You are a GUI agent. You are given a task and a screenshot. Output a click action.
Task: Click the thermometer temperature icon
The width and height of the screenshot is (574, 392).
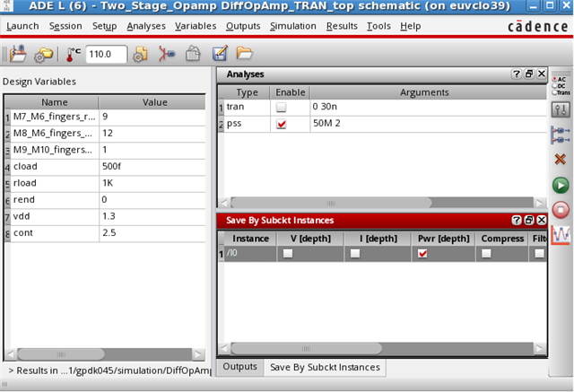73,55
